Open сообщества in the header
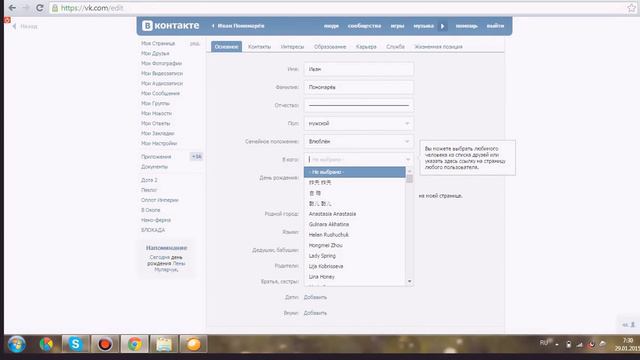 point(364,26)
